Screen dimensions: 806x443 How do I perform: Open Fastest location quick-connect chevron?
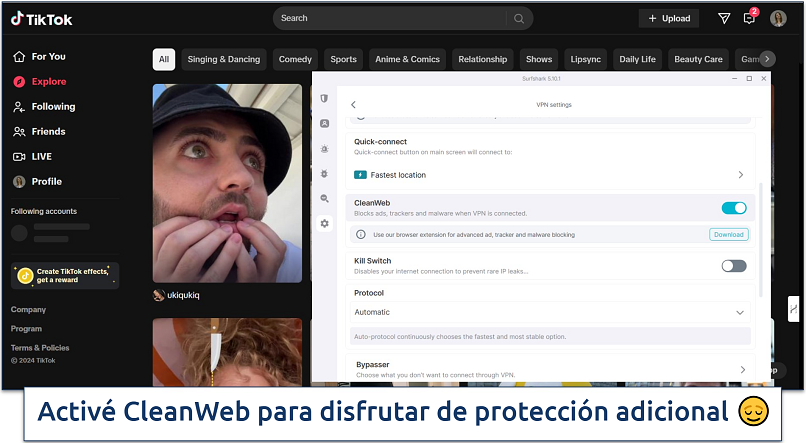[741, 175]
